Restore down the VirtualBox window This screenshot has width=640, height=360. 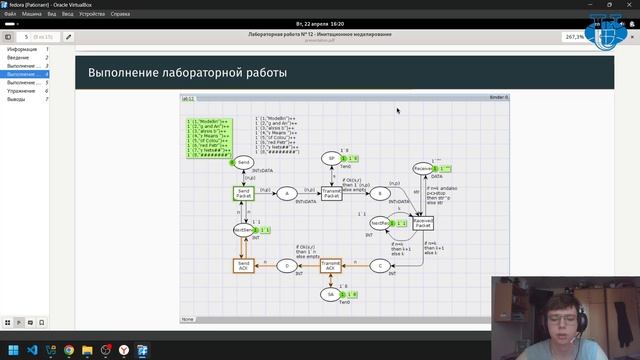609,4
